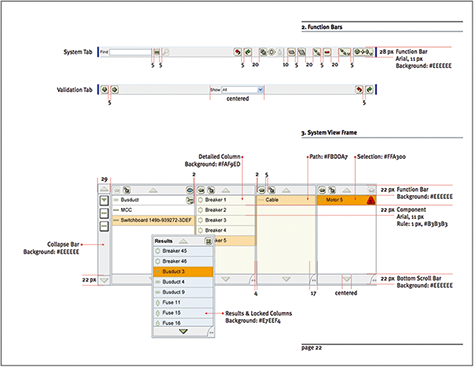Click the lock icon in Cable column header
Screen dimensions: 474x367
coord(272,190)
